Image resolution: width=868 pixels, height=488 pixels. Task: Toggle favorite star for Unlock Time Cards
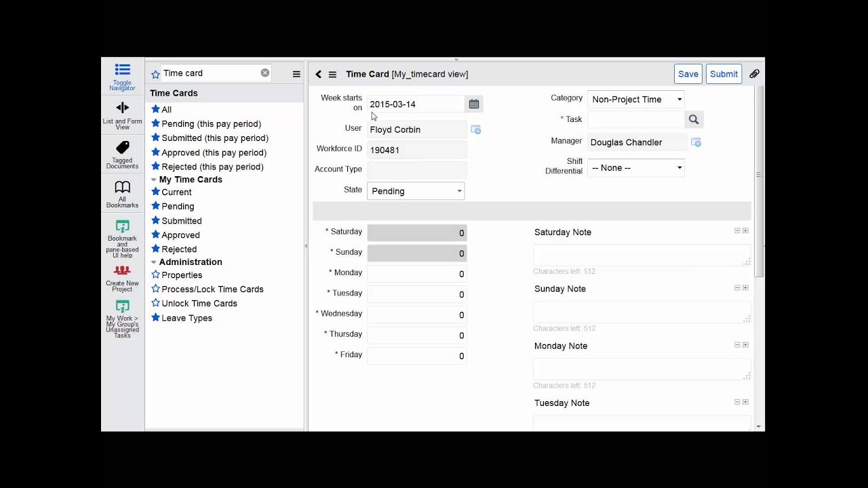(155, 303)
